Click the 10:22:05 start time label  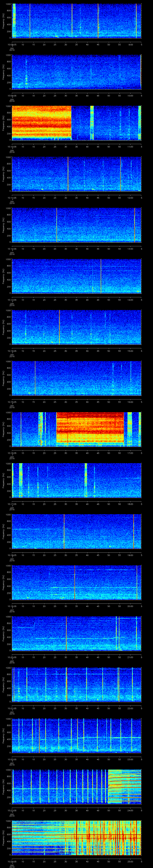pyautogui.click(x=12, y=759)
